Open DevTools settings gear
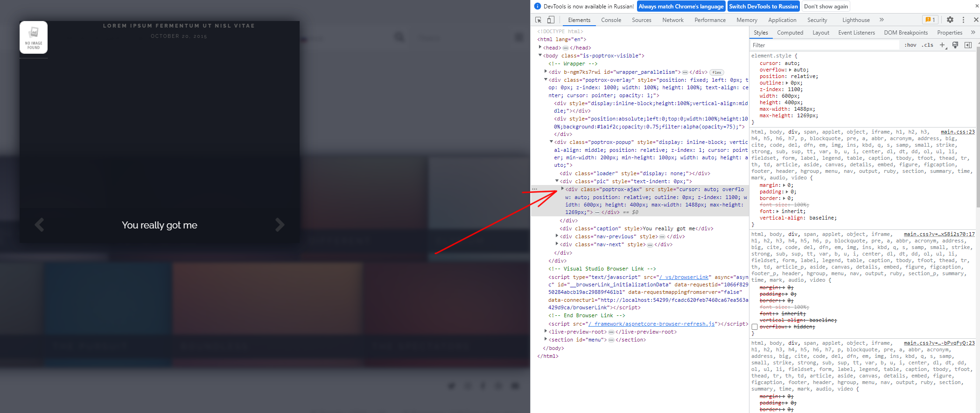 pyautogui.click(x=950, y=20)
